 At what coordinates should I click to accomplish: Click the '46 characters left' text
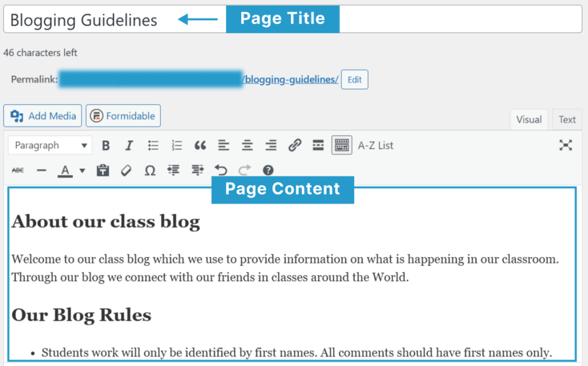[x=40, y=52]
